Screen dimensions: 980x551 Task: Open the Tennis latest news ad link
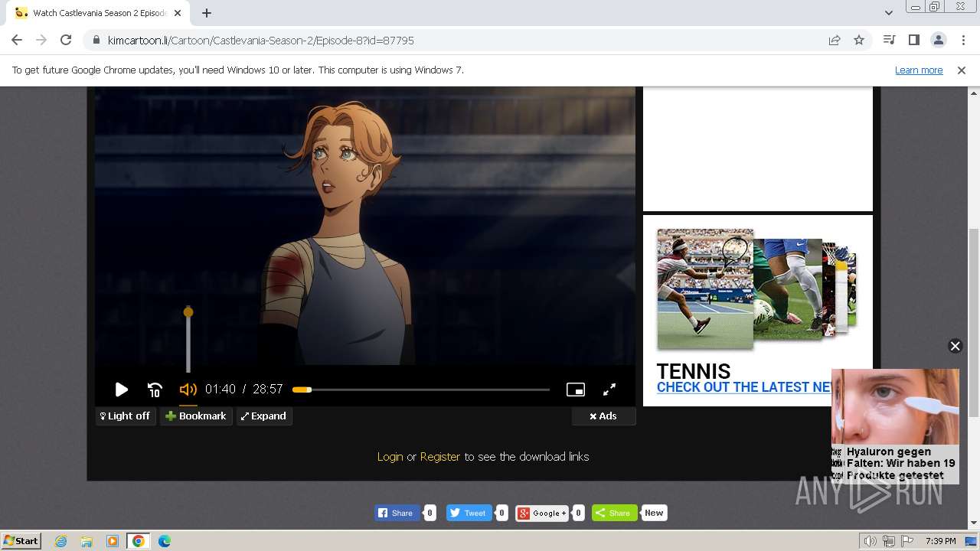744,387
